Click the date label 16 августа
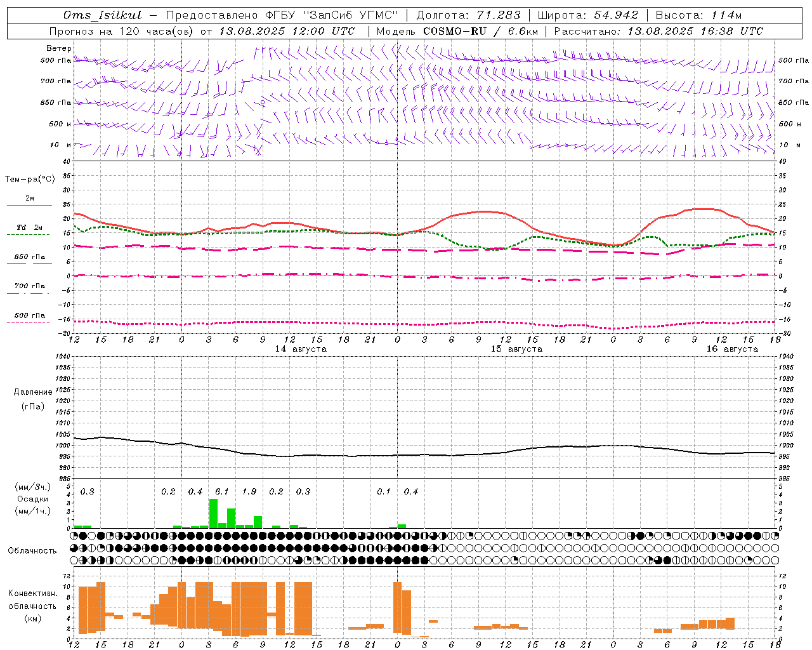 [732, 349]
